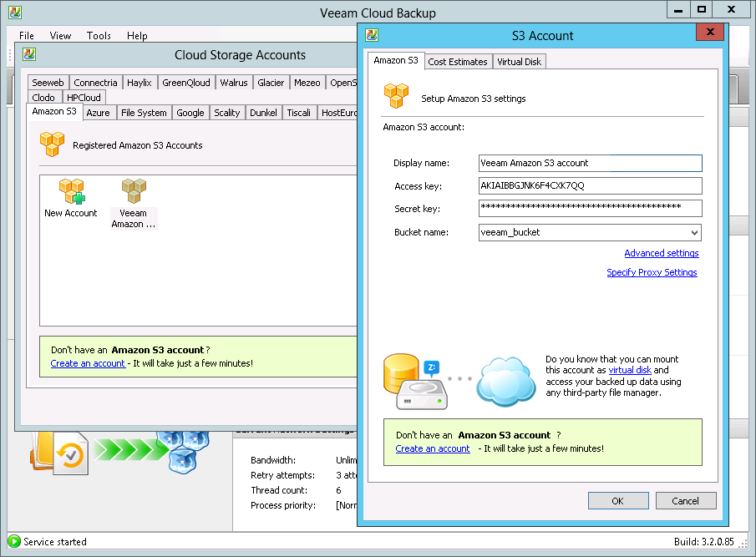Click the Cancel button
Screen dimensions: 756x557
click(686, 501)
